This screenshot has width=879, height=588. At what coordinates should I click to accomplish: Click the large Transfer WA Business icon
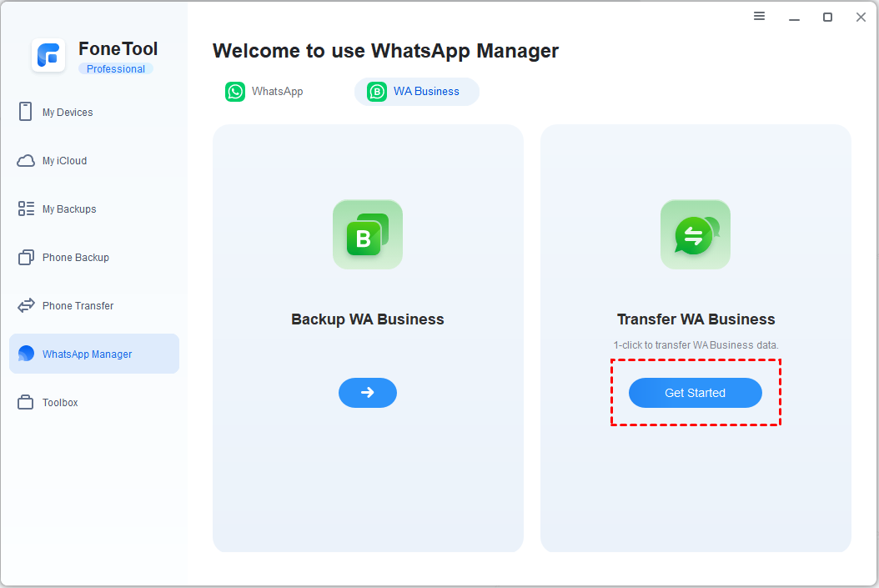tap(695, 234)
